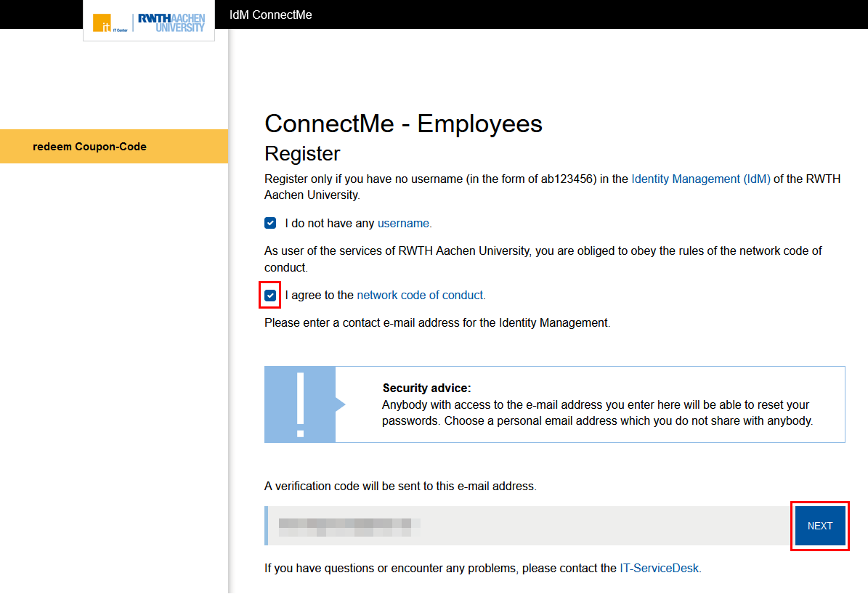Uncheck "I do not have any username"
The image size is (868, 594).
pos(269,223)
